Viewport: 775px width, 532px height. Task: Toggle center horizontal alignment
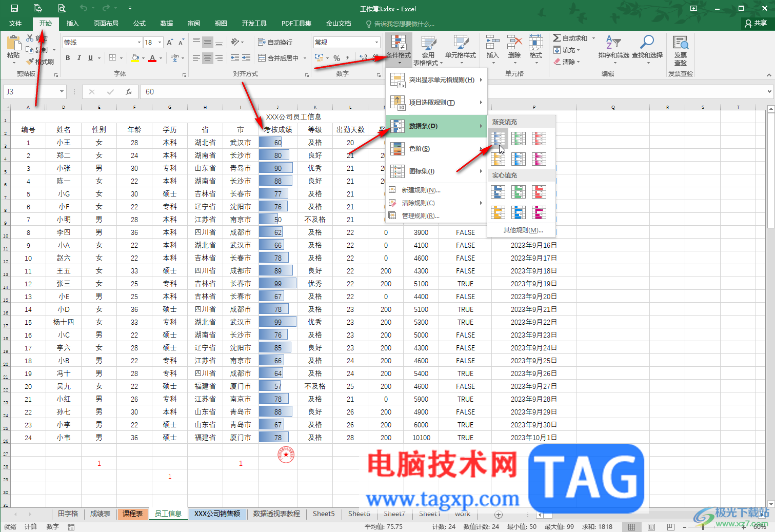(208, 58)
